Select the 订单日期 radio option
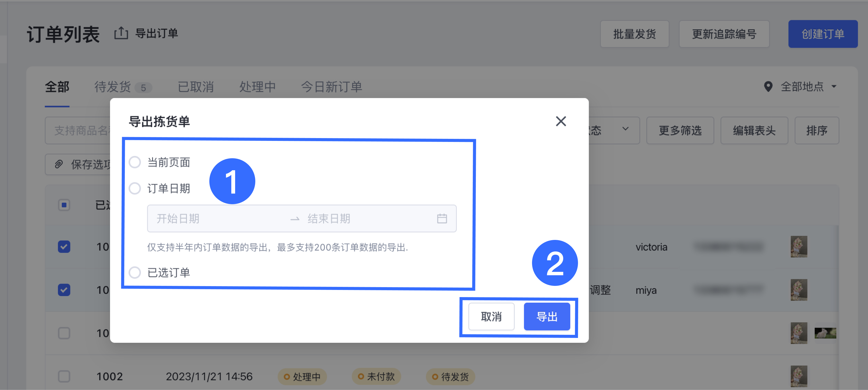This screenshot has height=390, width=868. pos(135,188)
